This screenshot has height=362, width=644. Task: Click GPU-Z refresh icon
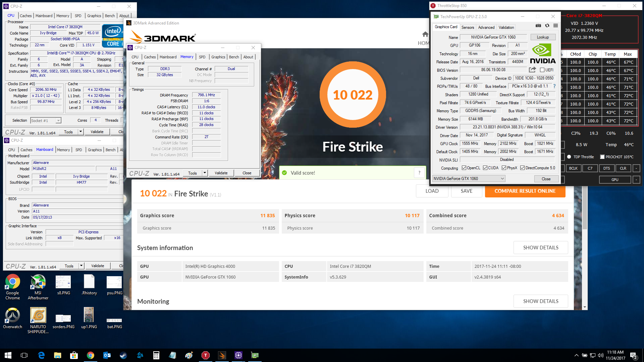547,26
